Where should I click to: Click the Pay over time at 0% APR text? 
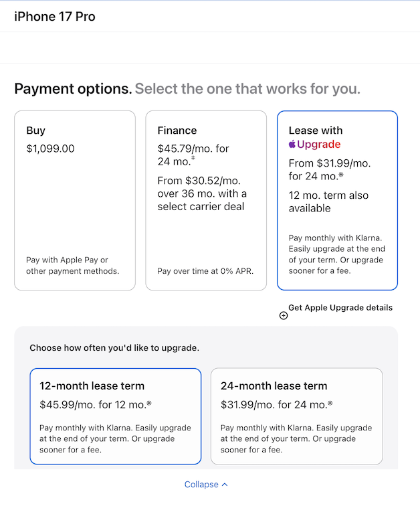(205, 271)
